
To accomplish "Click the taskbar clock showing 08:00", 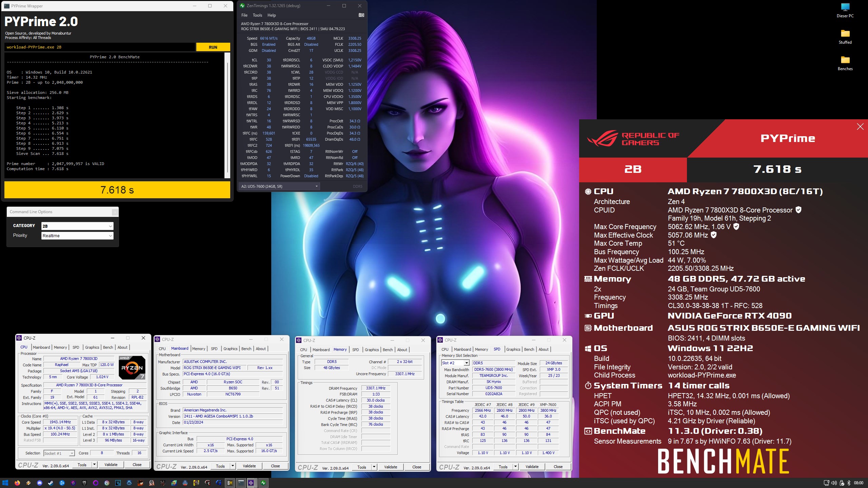I will (x=859, y=483).
